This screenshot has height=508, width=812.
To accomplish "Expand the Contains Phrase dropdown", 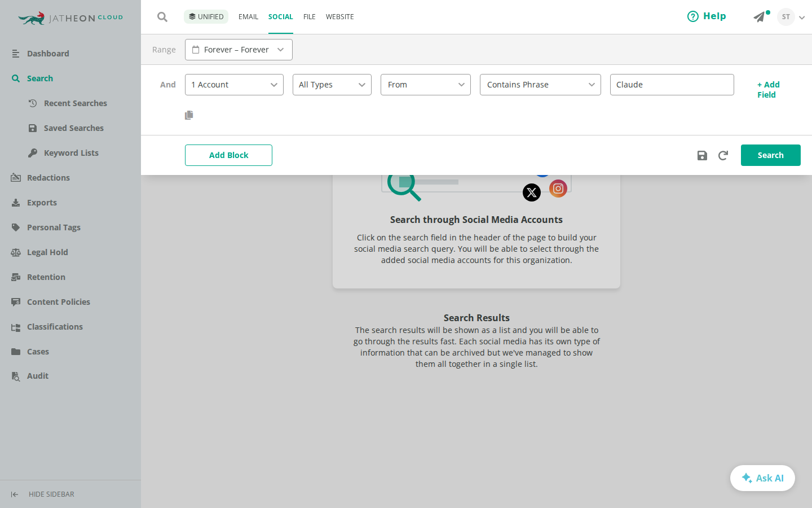I will click(540, 85).
